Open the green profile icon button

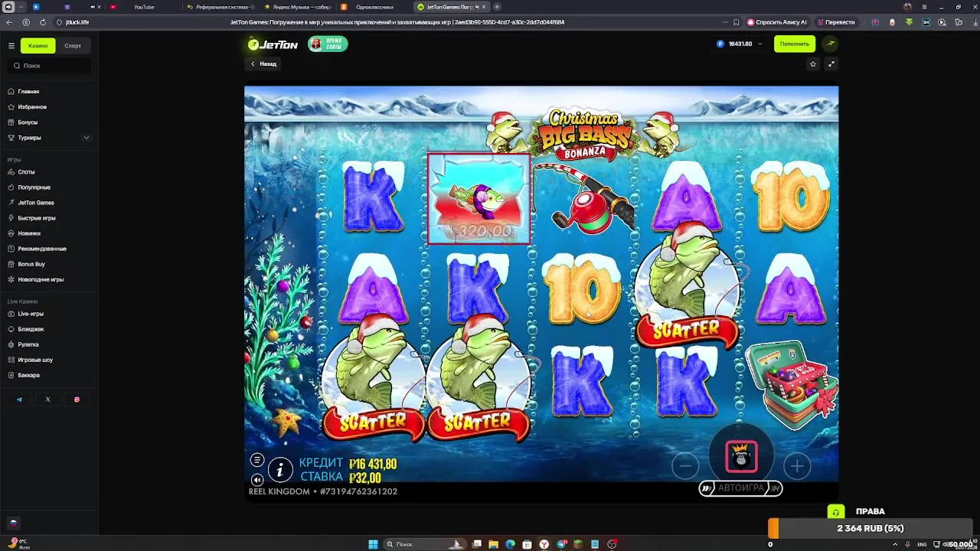pos(830,44)
